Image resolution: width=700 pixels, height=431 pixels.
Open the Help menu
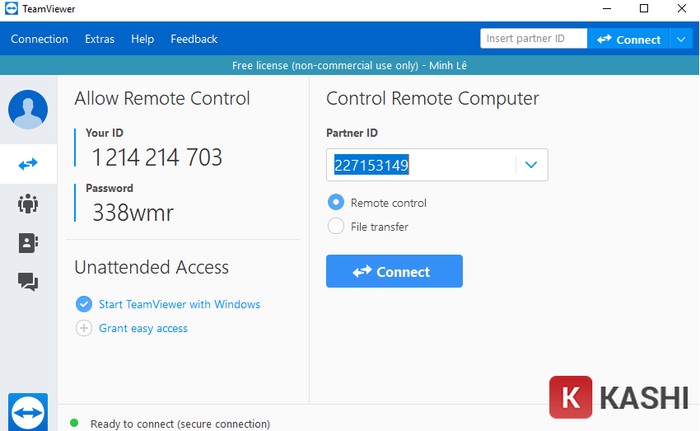(x=142, y=39)
